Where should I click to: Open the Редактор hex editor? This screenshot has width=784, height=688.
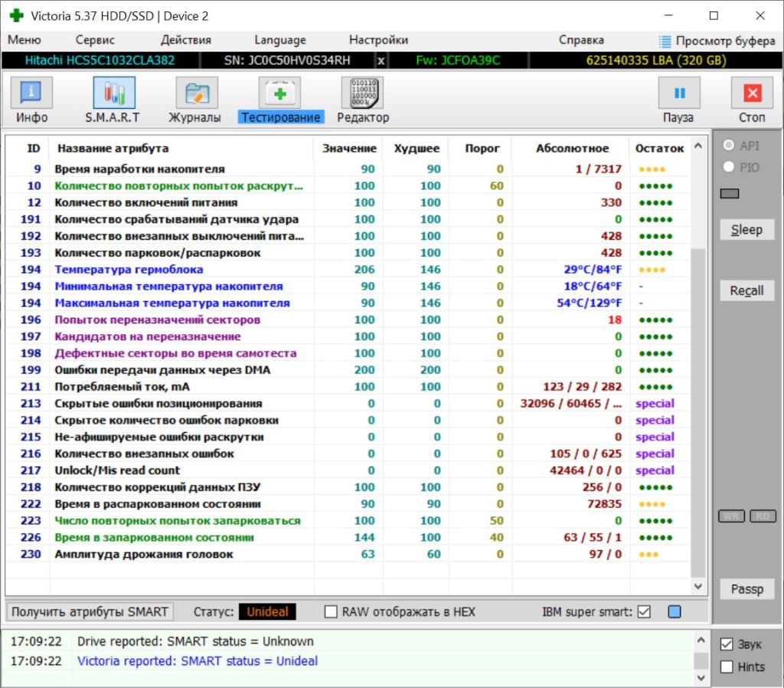pos(362,100)
